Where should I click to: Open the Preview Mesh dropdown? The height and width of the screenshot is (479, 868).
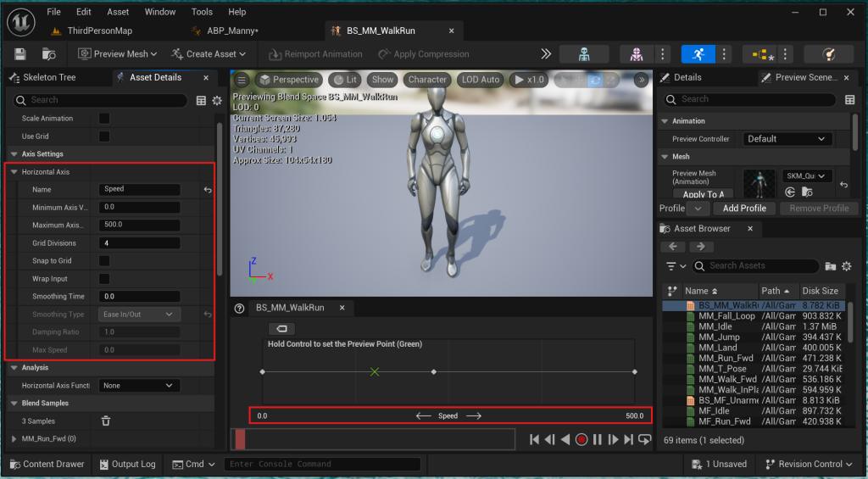pos(118,53)
